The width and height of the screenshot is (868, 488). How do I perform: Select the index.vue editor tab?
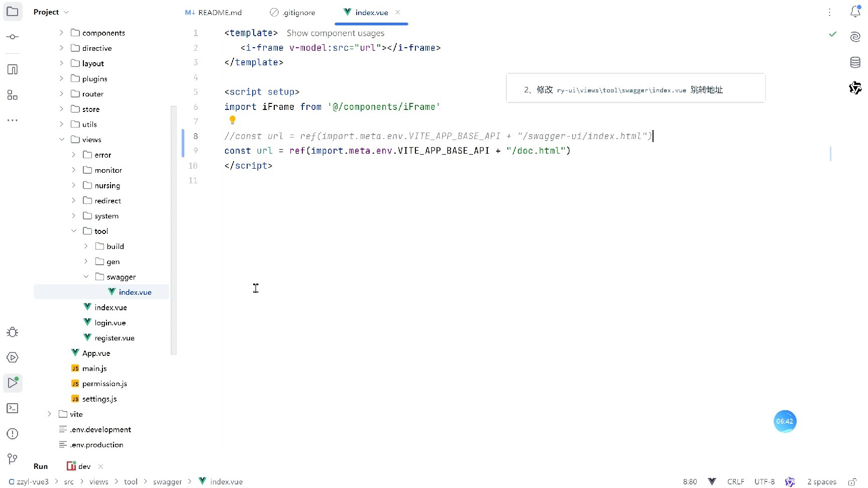371,13
